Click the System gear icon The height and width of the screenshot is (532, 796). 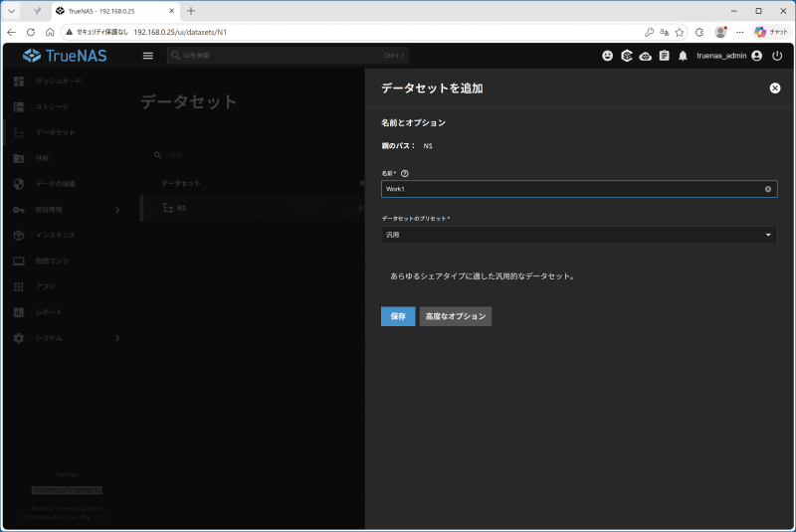19,338
